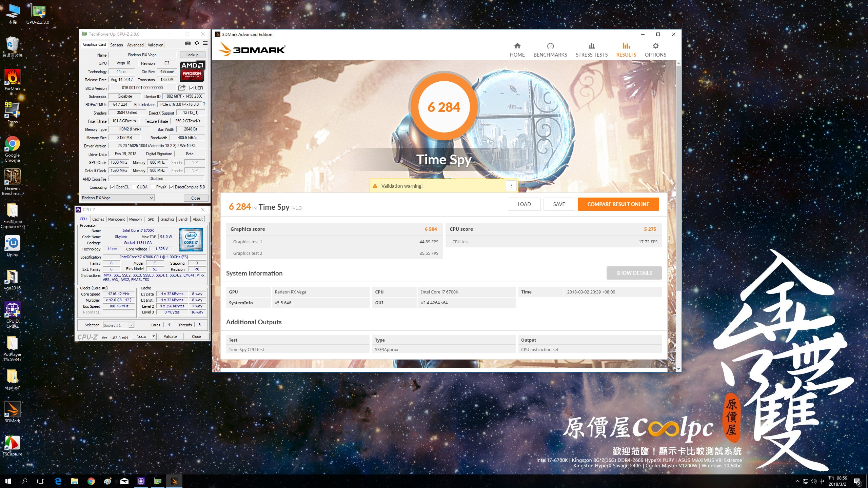Click the Windows Start button

pyautogui.click(x=8, y=481)
